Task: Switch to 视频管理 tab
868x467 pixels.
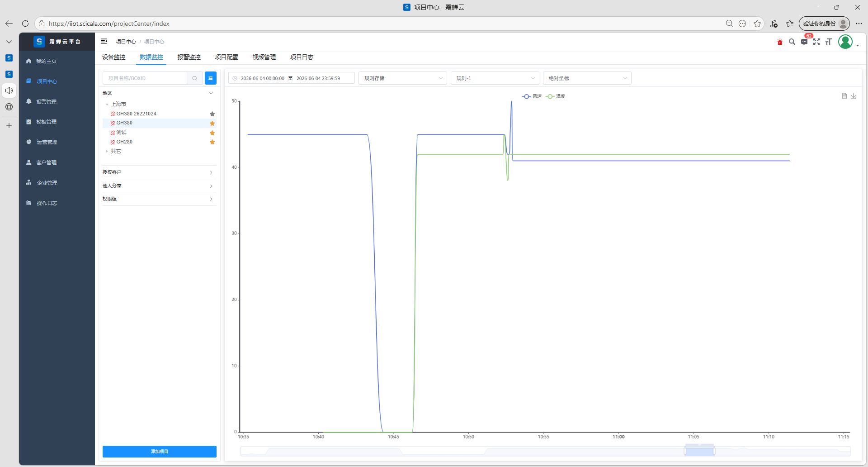Action: [264, 57]
